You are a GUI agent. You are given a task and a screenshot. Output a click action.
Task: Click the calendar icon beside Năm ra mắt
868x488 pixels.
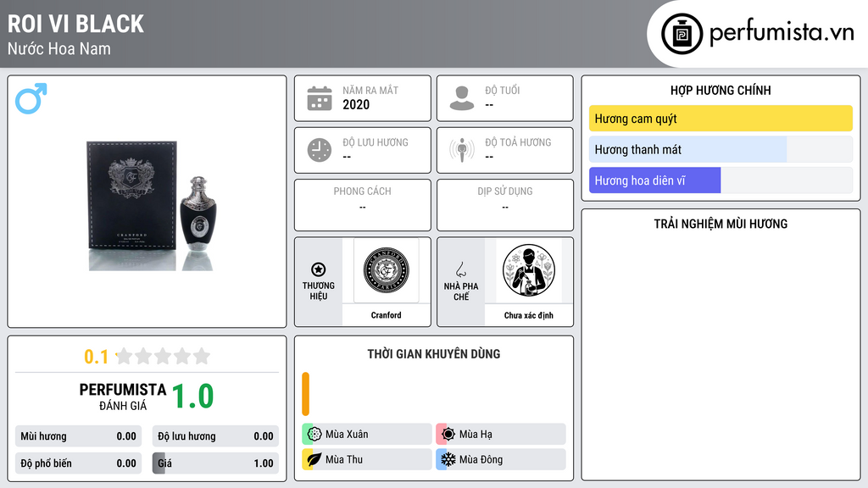(x=320, y=98)
